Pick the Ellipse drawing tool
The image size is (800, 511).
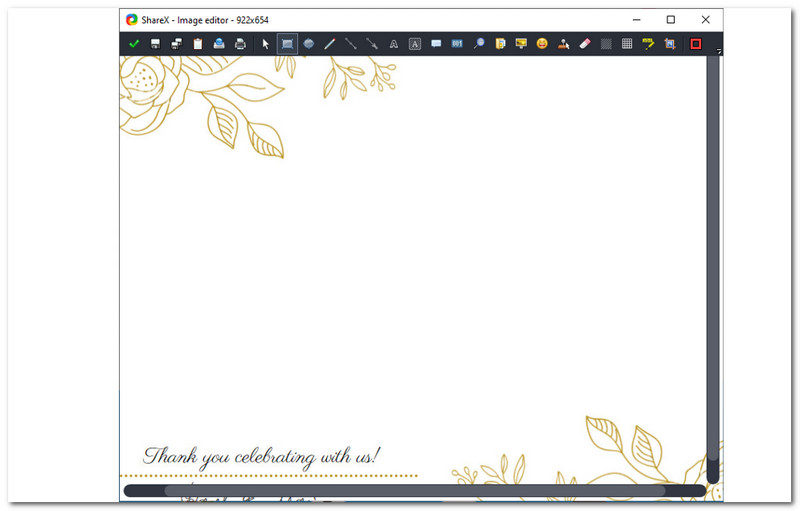(309, 44)
